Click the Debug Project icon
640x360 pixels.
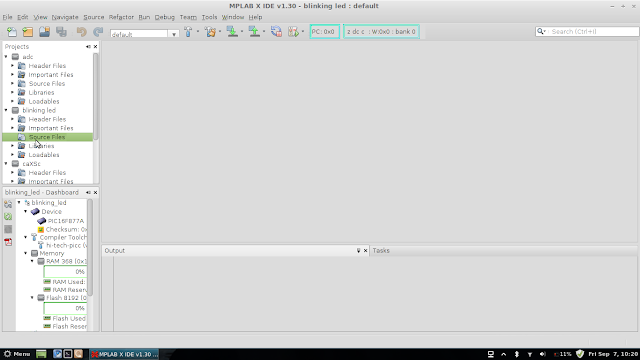(x=293, y=32)
